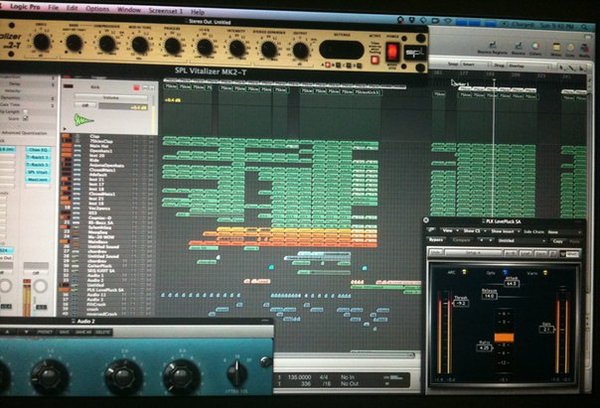Image resolution: width=600 pixels, height=408 pixels.
Task: Toggle Bypass on the PLX LevelPluck plugin
Action: tap(436, 240)
